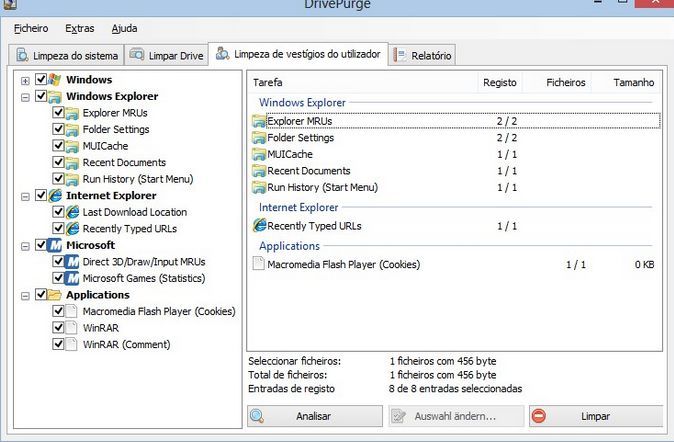Click the Analisar button

coord(315,416)
